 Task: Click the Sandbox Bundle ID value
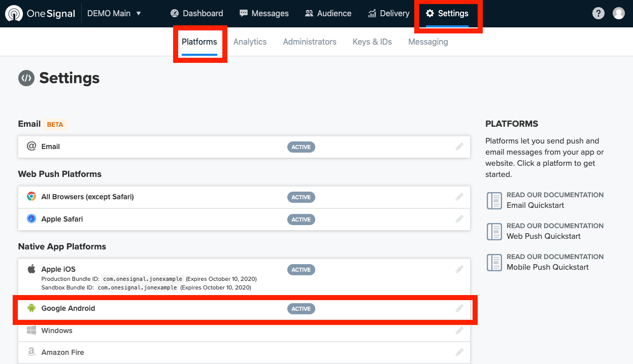tap(137, 287)
